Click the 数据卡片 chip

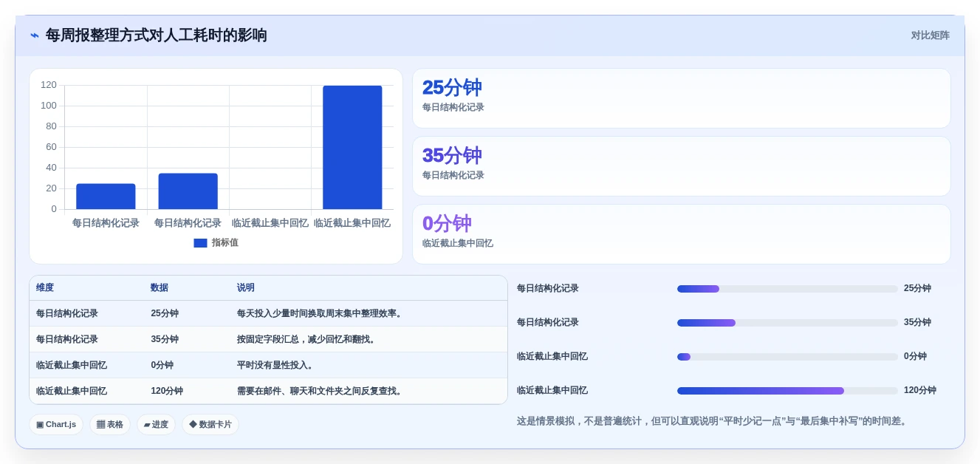[210, 425]
